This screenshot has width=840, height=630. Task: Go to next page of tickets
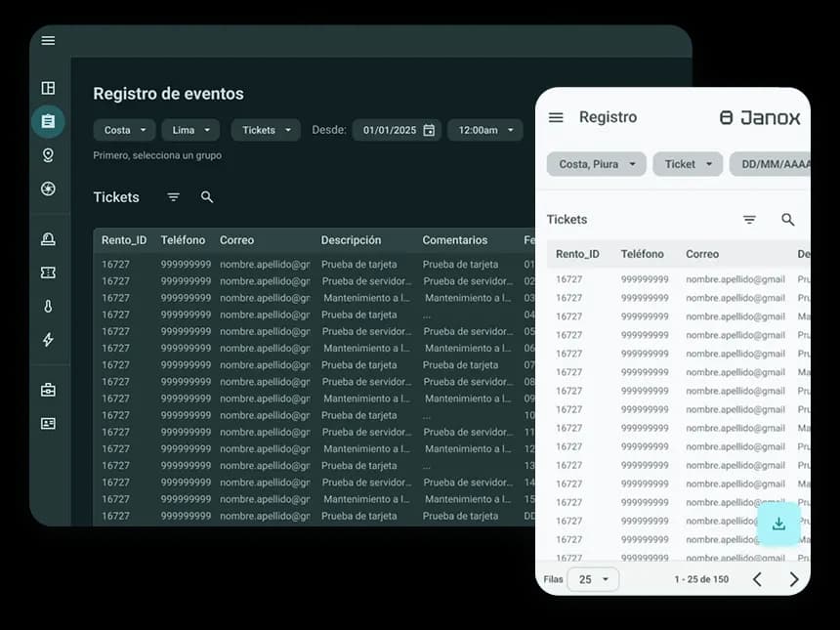[x=793, y=579]
